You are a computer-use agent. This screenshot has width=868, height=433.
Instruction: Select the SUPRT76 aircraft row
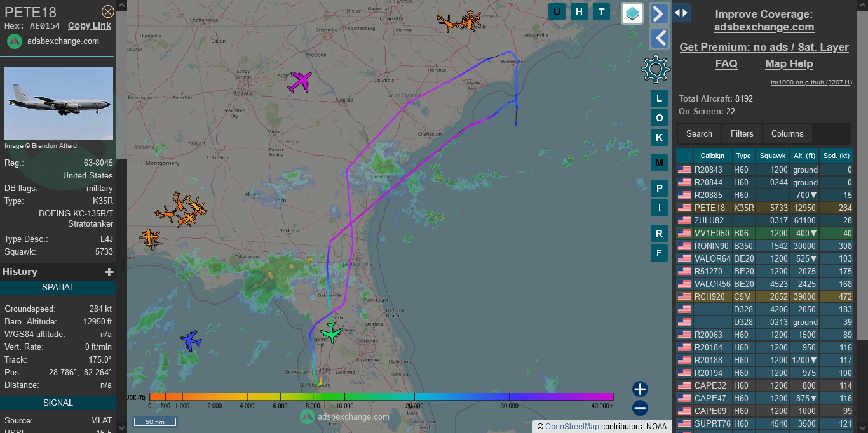pos(764,423)
